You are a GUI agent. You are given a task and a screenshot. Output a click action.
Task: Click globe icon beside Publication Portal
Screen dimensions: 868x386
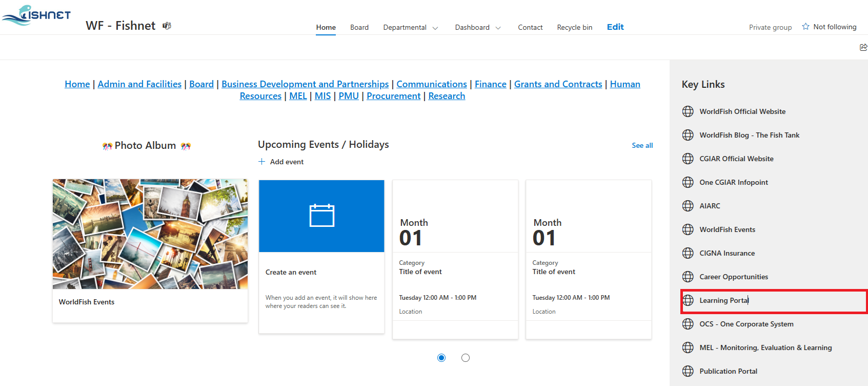click(688, 371)
